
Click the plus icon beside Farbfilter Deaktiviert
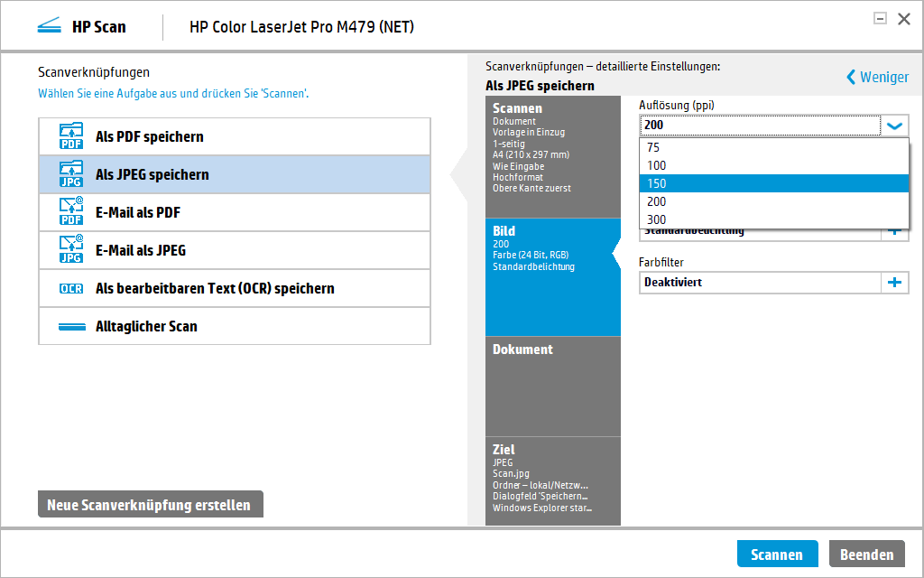point(895,282)
